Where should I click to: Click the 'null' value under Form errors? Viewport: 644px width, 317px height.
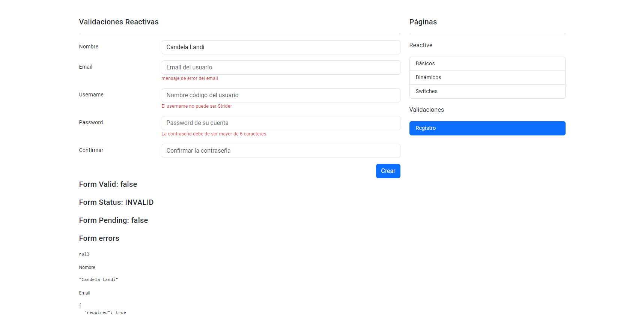click(84, 254)
